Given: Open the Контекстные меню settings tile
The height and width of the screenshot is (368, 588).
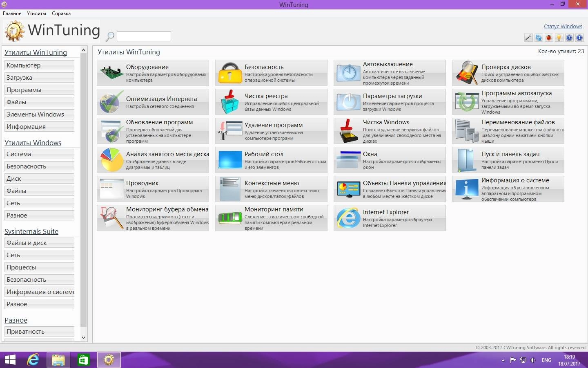Looking at the screenshot, I should click(271, 189).
